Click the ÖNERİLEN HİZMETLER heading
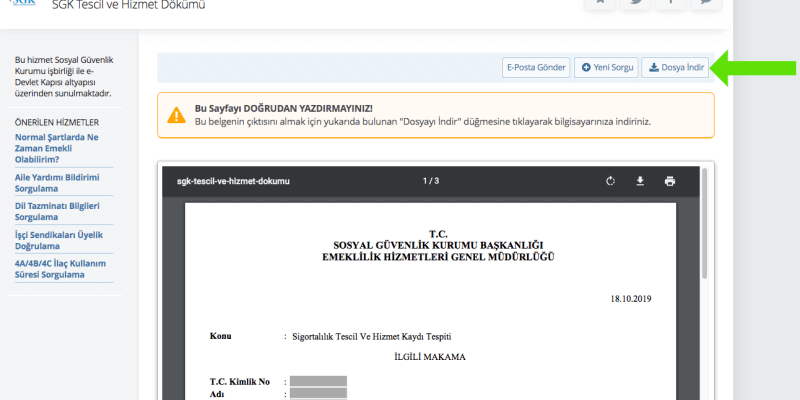This screenshot has width=800, height=400. pos(57,122)
